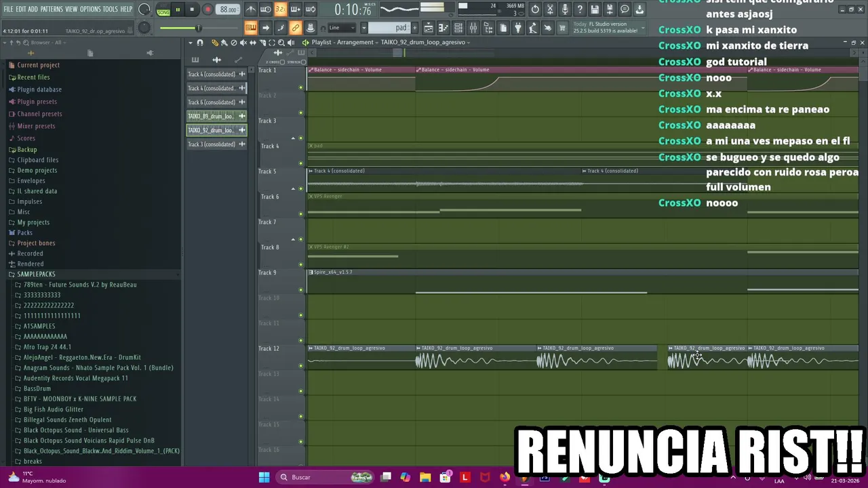
Task: Stop playback with the stop button
Action: point(193,9)
